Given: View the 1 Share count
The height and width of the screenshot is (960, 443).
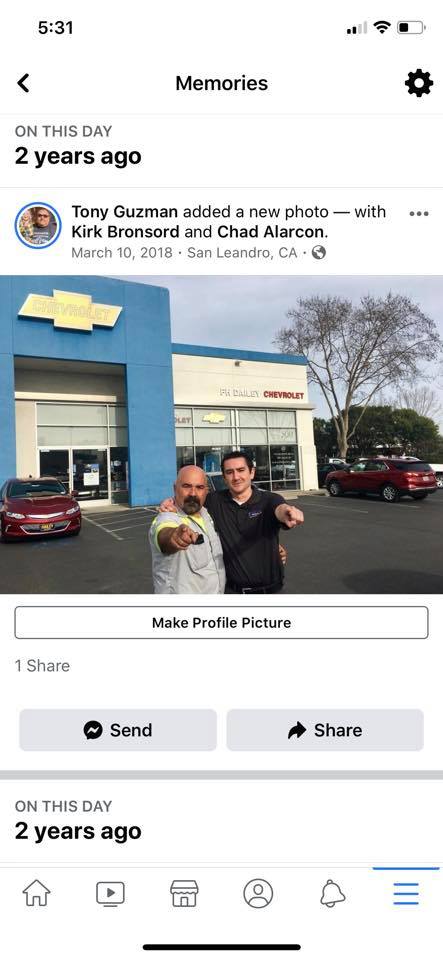Looking at the screenshot, I should pyautogui.click(x=42, y=666).
